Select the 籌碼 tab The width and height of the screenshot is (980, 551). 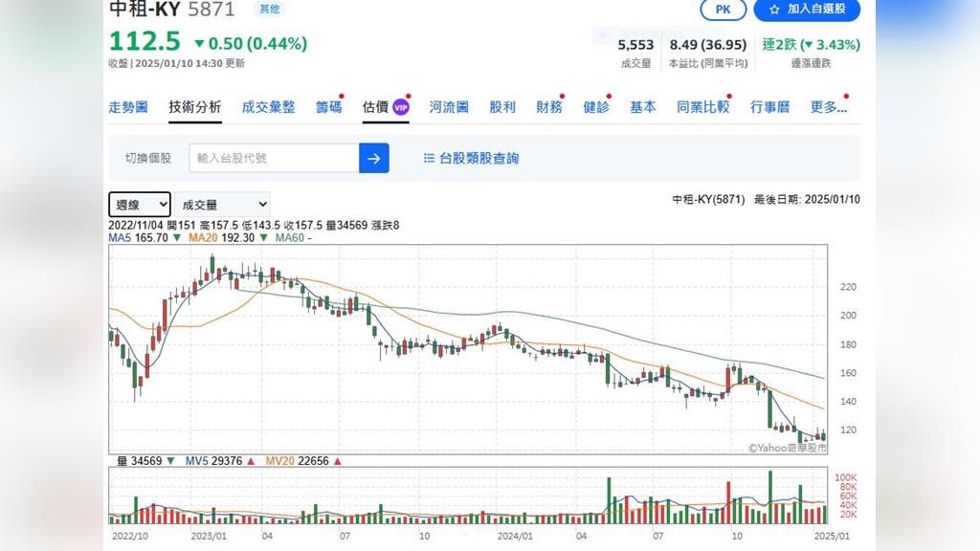click(328, 107)
